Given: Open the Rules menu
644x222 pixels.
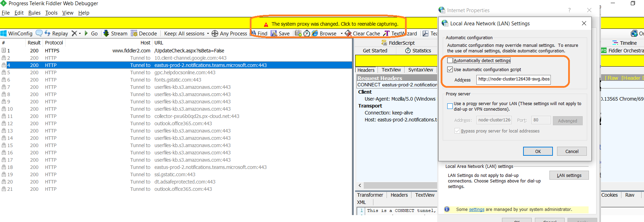Looking at the screenshot, I should click(34, 13).
